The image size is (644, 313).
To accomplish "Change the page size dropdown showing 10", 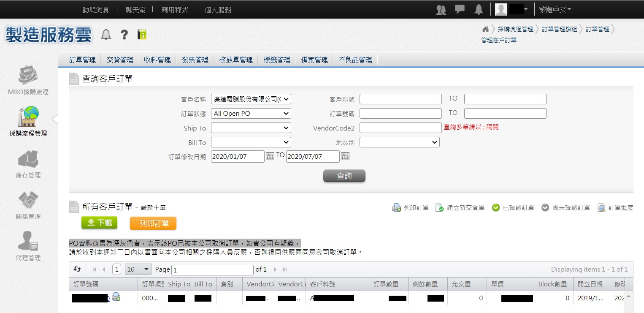I will (138, 269).
